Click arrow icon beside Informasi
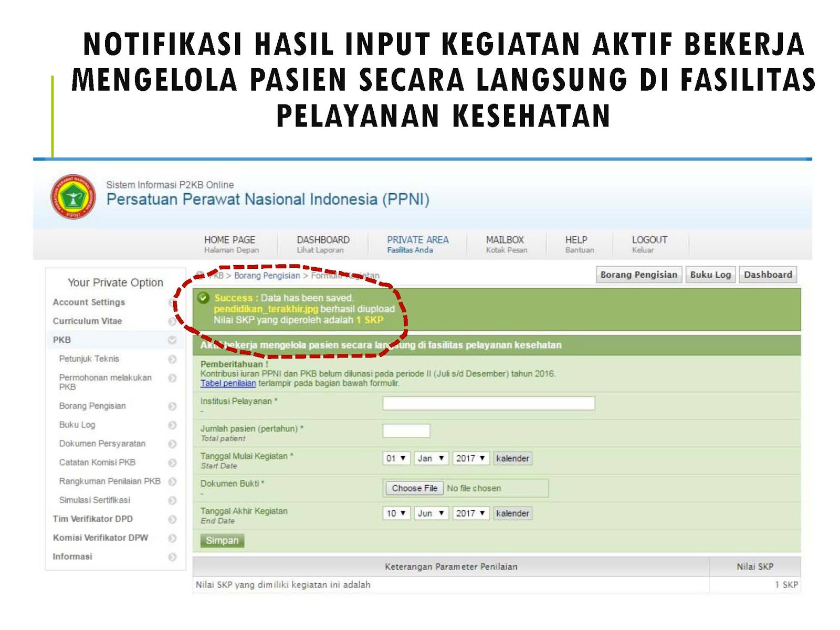 tap(172, 557)
